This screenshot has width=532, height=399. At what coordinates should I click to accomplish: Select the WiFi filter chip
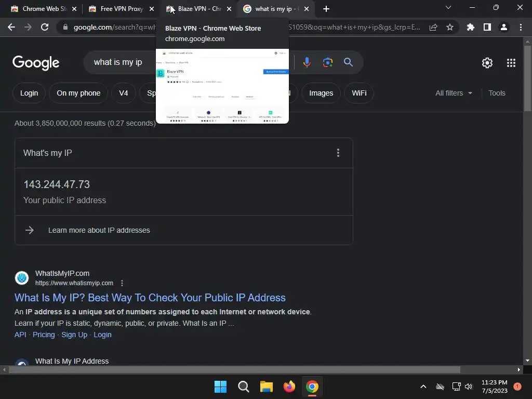(x=359, y=93)
